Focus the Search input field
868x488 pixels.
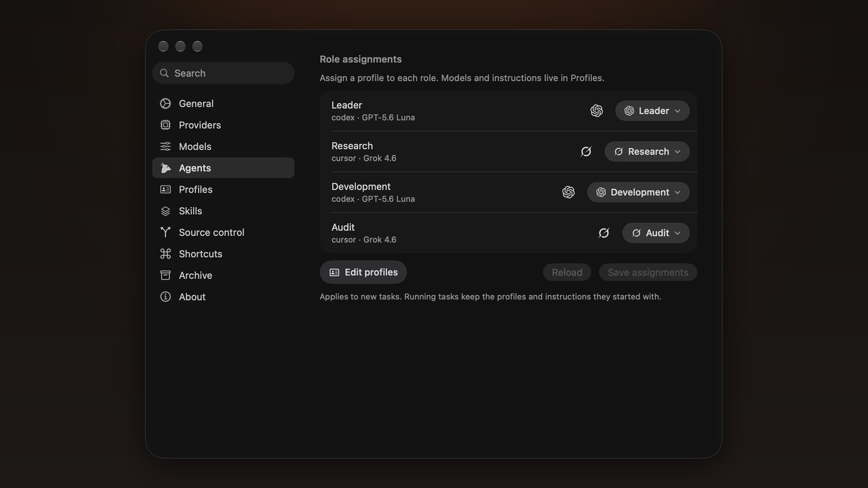click(223, 73)
